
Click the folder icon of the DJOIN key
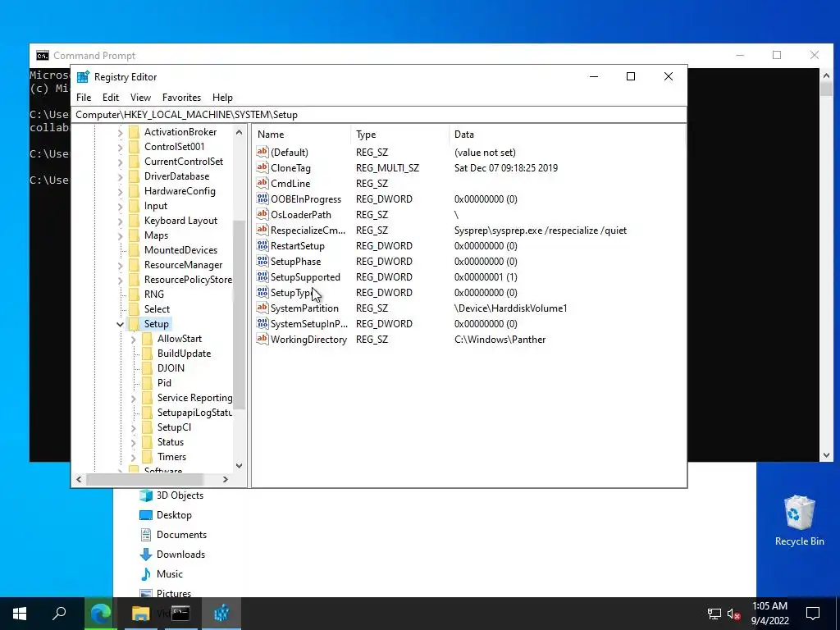click(x=148, y=368)
